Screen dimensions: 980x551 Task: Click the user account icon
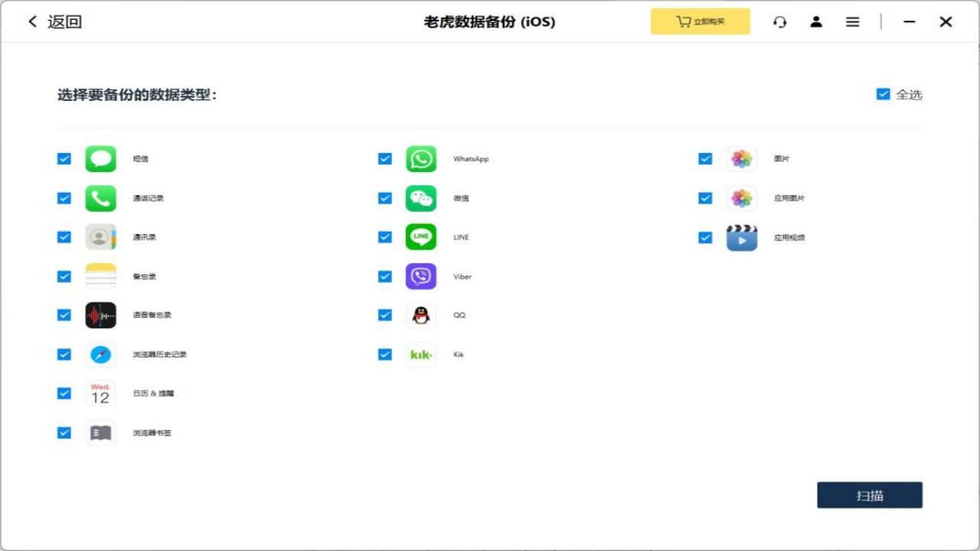click(x=816, y=21)
